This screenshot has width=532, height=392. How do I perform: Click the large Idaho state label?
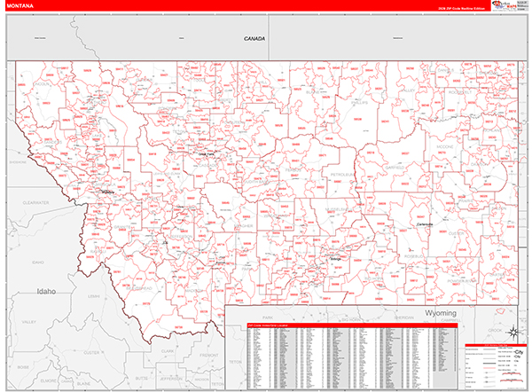46,292
